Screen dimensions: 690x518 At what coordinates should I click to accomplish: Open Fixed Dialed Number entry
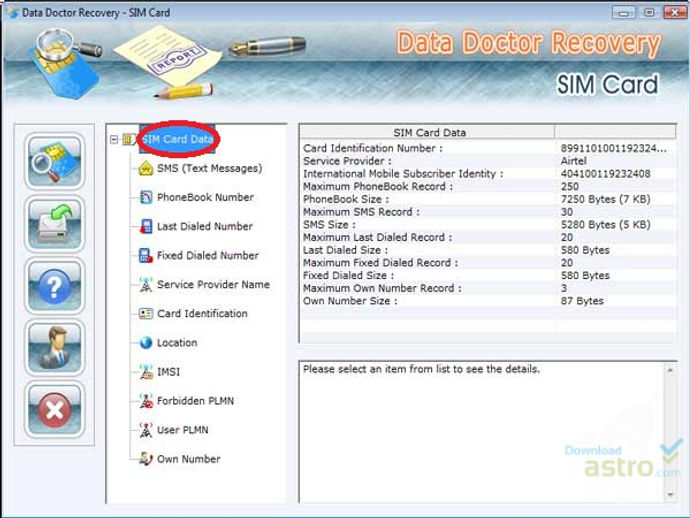tap(208, 255)
